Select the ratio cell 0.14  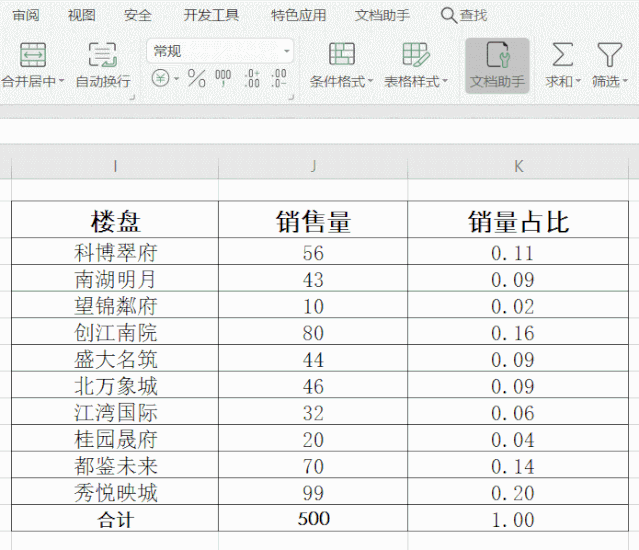click(x=518, y=465)
